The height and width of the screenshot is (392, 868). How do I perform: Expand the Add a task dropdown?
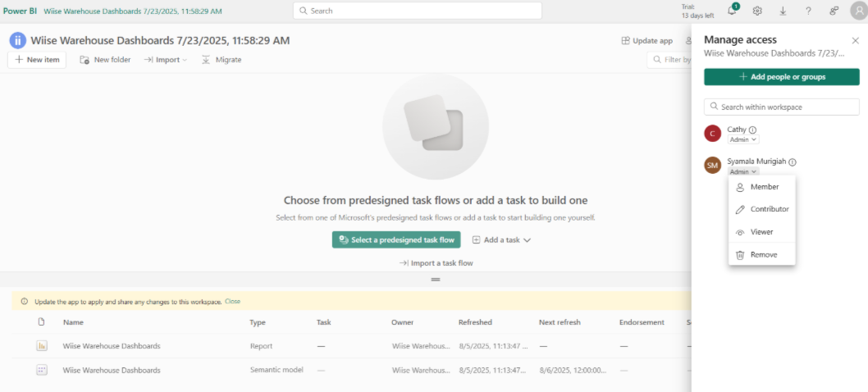[501, 239]
